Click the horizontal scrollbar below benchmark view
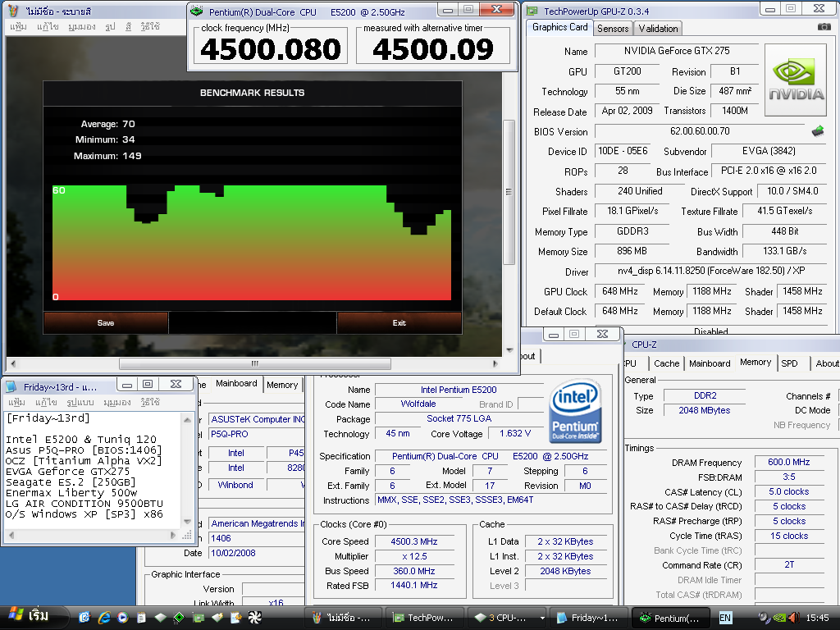 254,363
